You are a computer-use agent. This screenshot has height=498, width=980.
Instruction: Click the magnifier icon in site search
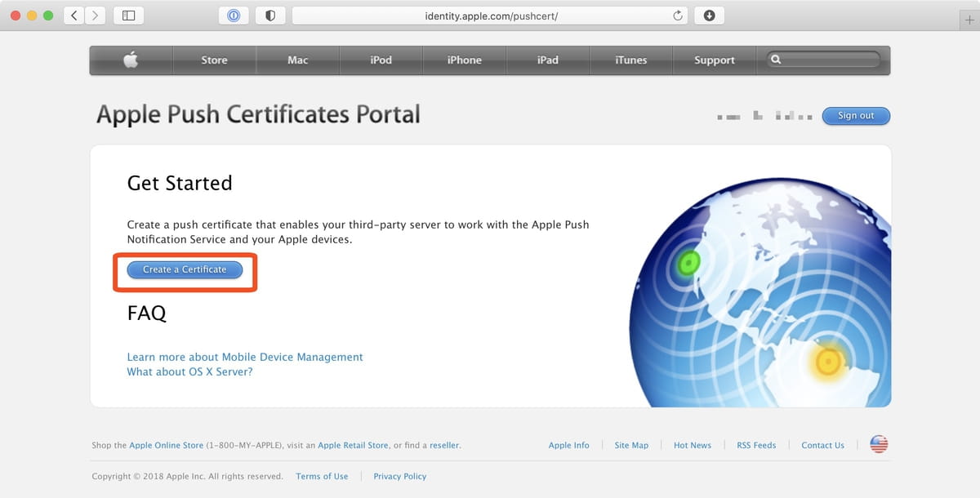tap(776, 60)
